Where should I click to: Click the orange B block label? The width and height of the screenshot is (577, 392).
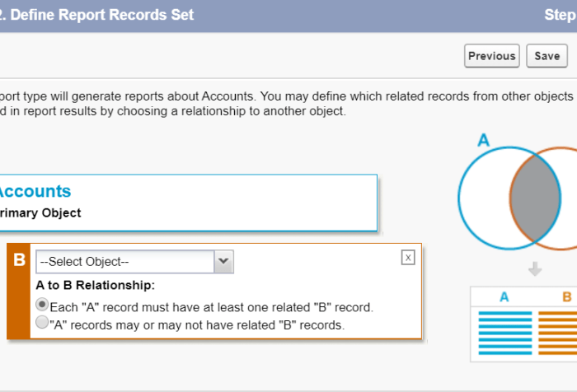19,262
